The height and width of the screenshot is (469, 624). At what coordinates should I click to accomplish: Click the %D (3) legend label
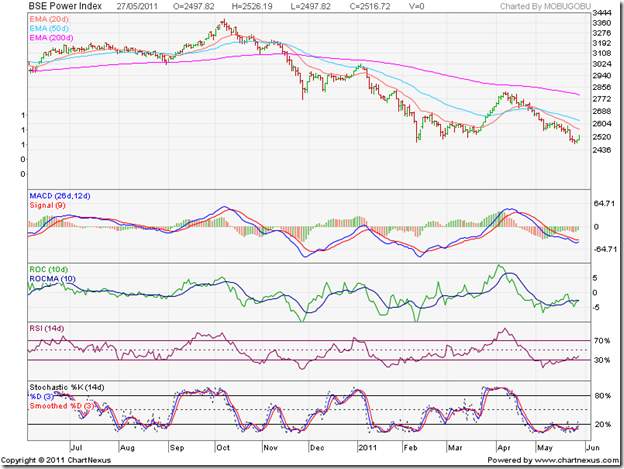coord(41,397)
